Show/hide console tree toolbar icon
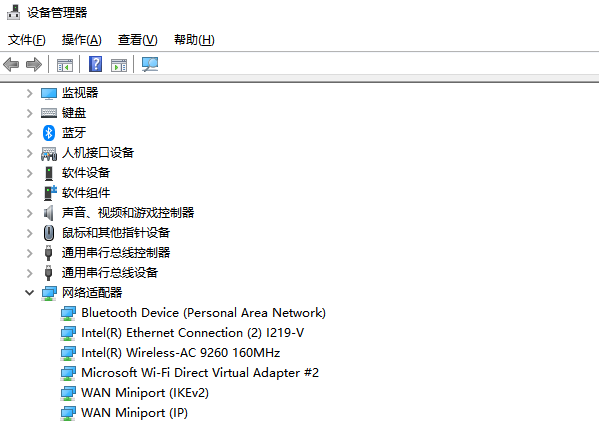 pos(65,65)
